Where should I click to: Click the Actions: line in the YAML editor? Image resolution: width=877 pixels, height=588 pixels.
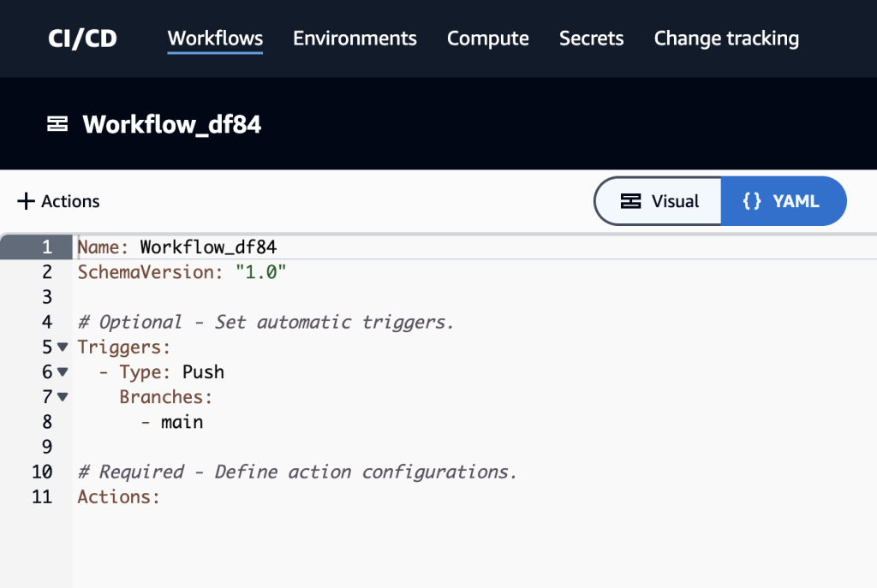(119, 496)
